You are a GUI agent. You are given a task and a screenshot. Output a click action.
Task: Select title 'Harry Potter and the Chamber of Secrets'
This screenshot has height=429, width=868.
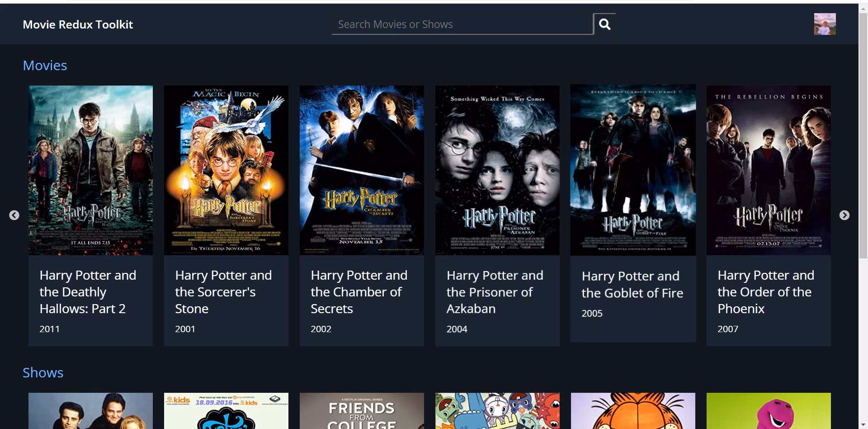point(359,292)
